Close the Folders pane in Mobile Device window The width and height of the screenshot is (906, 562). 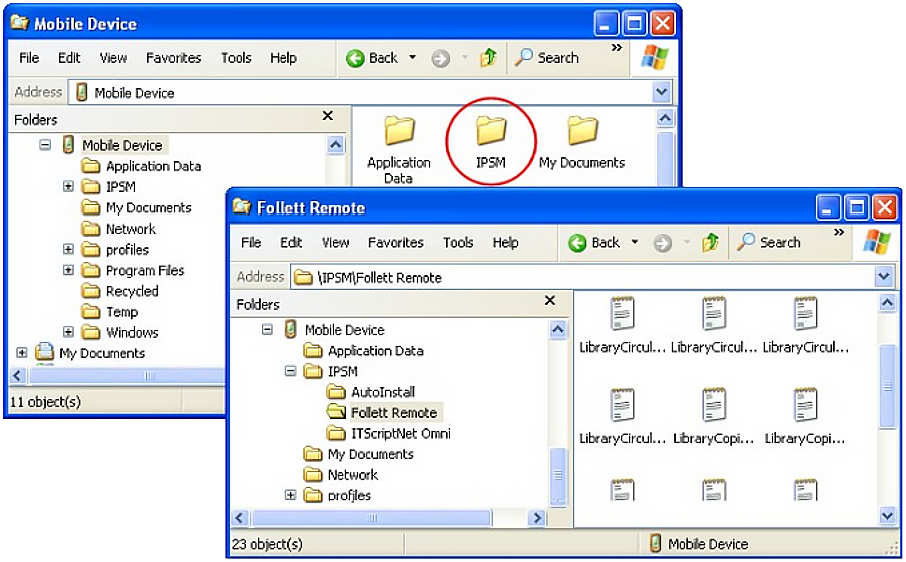pyautogui.click(x=327, y=117)
